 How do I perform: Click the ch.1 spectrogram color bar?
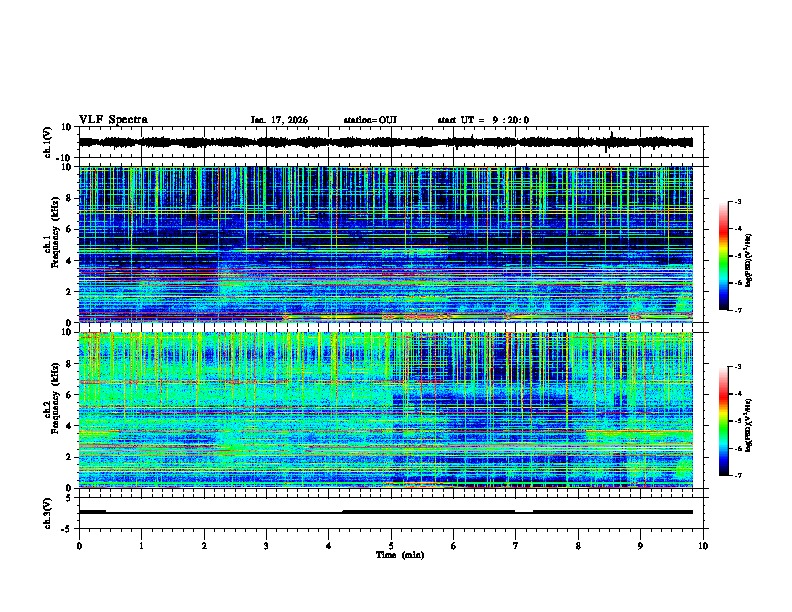[723, 256]
